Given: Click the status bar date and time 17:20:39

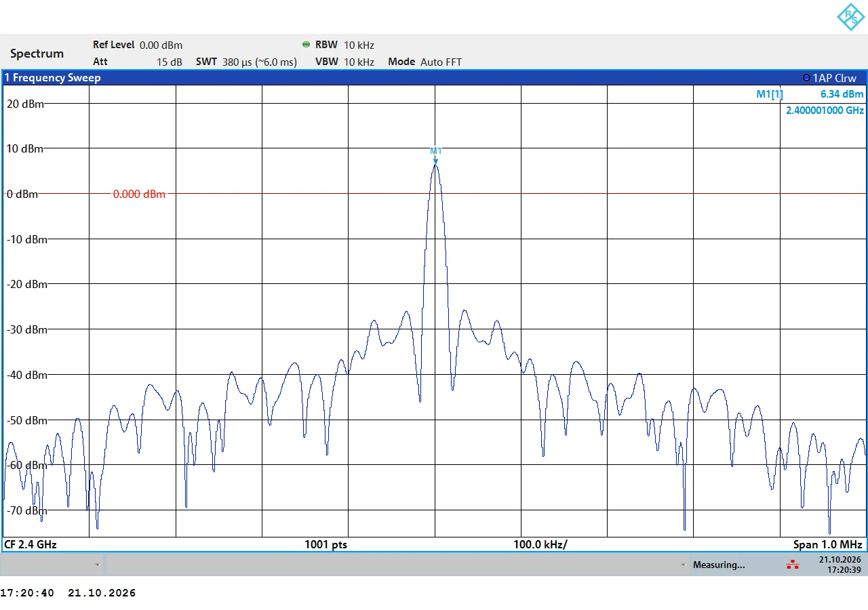Looking at the screenshot, I should point(840,565).
